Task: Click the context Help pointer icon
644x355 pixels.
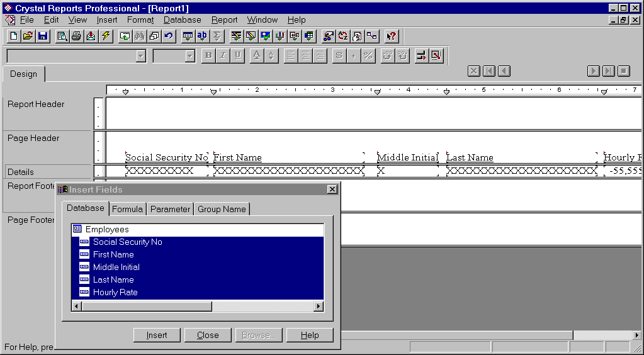Action: 391,36
